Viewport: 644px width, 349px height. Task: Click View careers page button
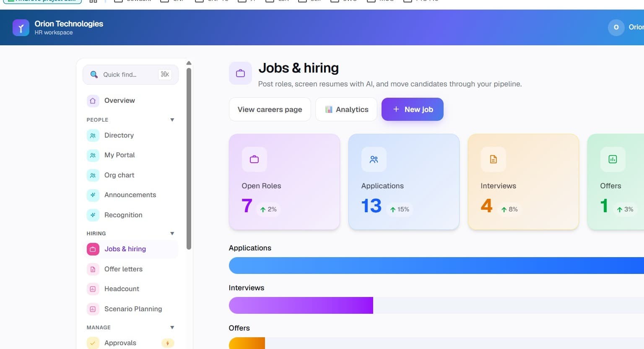pyautogui.click(x=270, y=109)
